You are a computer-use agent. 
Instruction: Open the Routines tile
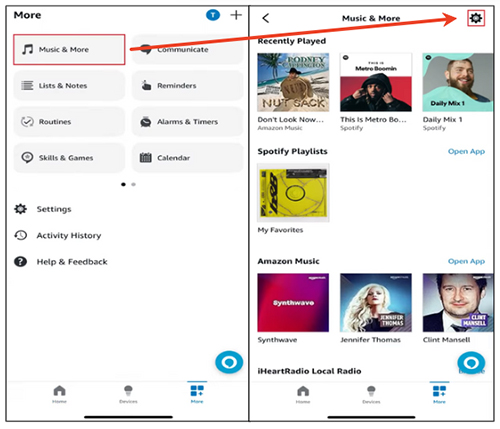[x=69, y=122]
